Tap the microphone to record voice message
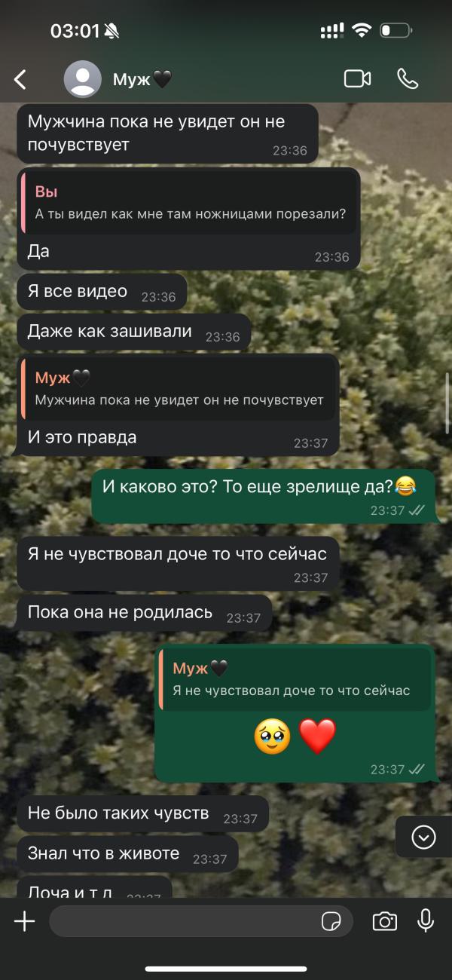 (x=426, y=920)
